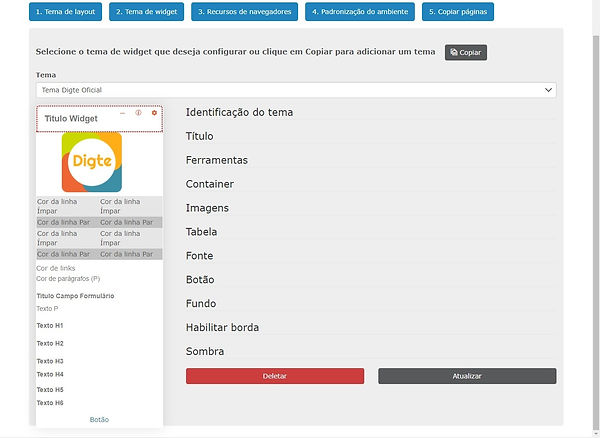Viewport: 600px width, 438px height.
Task: Expand the Imagens section
Action: 207,208
